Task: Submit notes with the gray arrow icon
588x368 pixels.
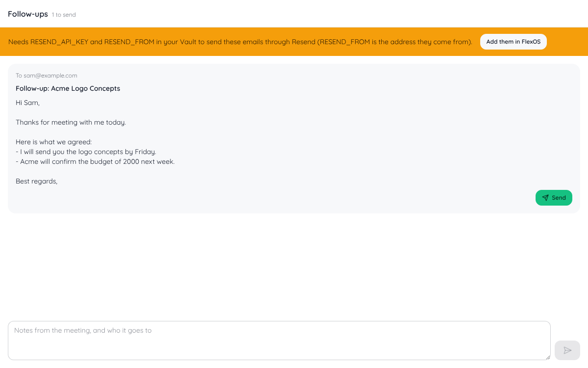Action: tap(567, 350)
